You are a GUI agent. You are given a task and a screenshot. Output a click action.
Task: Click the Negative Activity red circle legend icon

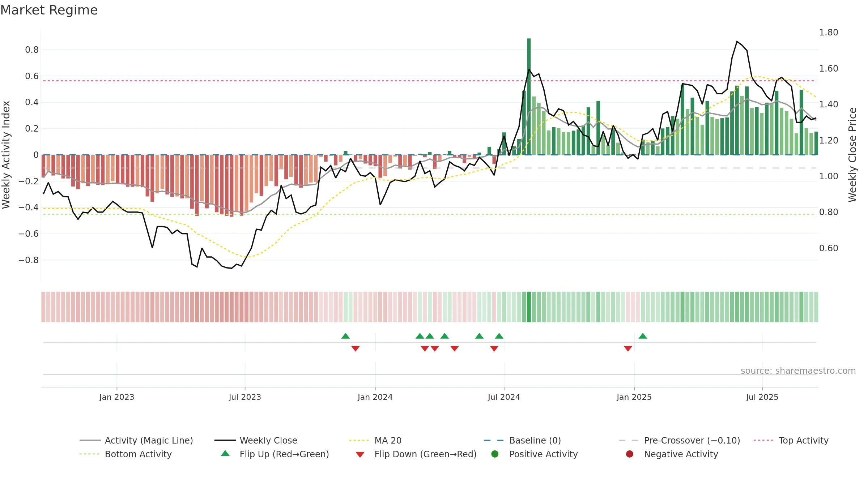click(x=630, y=454)
